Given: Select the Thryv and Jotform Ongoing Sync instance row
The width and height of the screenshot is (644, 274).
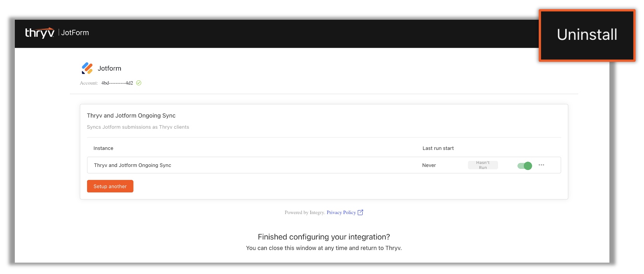Looking at the screenshot, I should [x=324, y=165].
